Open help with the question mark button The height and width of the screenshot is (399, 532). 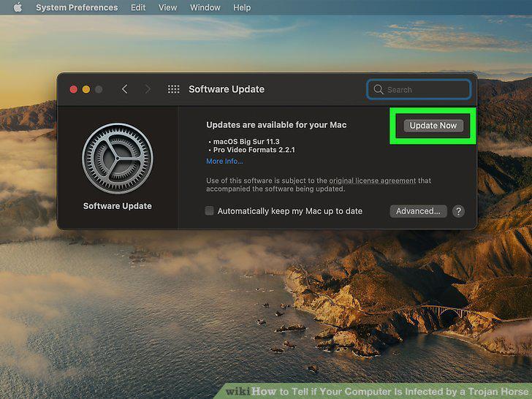point(458,211)
